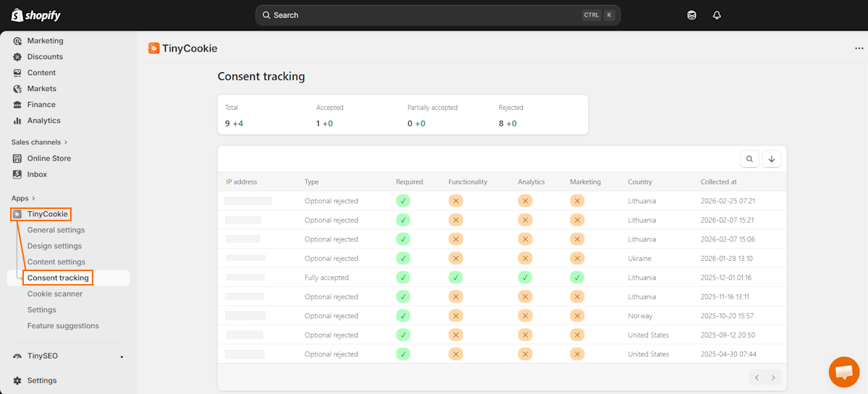The image size is (868, 394).
Task: Select Consent tracking in sidebar
Action: [58, 278]
